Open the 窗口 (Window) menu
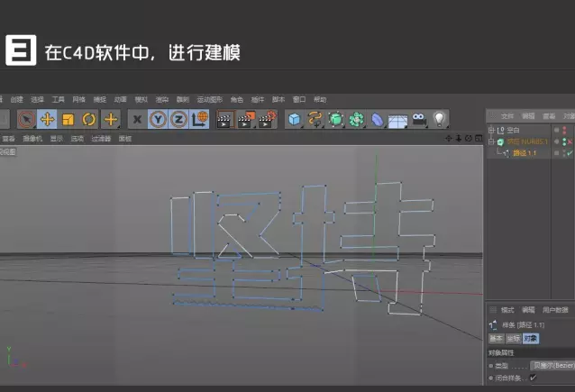This screenshot has width=575, height=392. (x=299, y=99)
